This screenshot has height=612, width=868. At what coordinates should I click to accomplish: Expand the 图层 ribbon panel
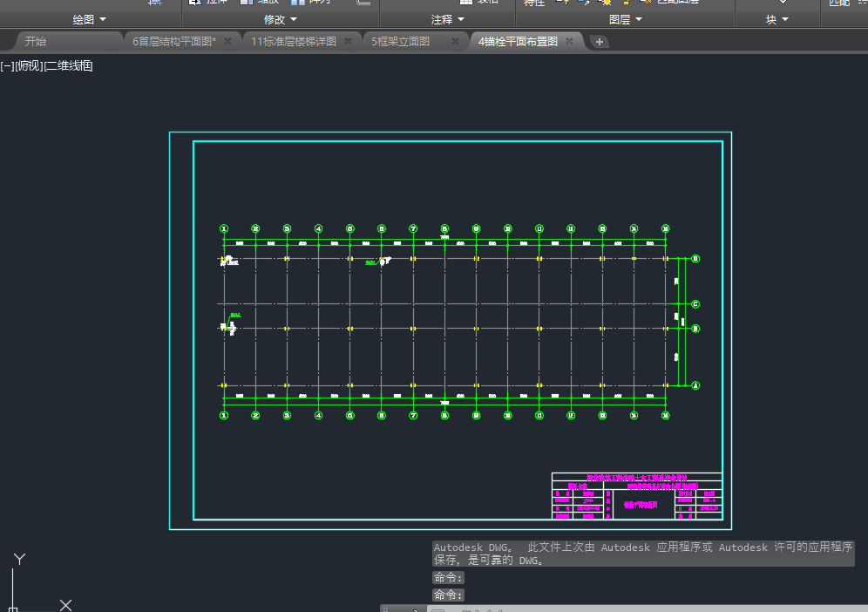click(x=626, y=19)
